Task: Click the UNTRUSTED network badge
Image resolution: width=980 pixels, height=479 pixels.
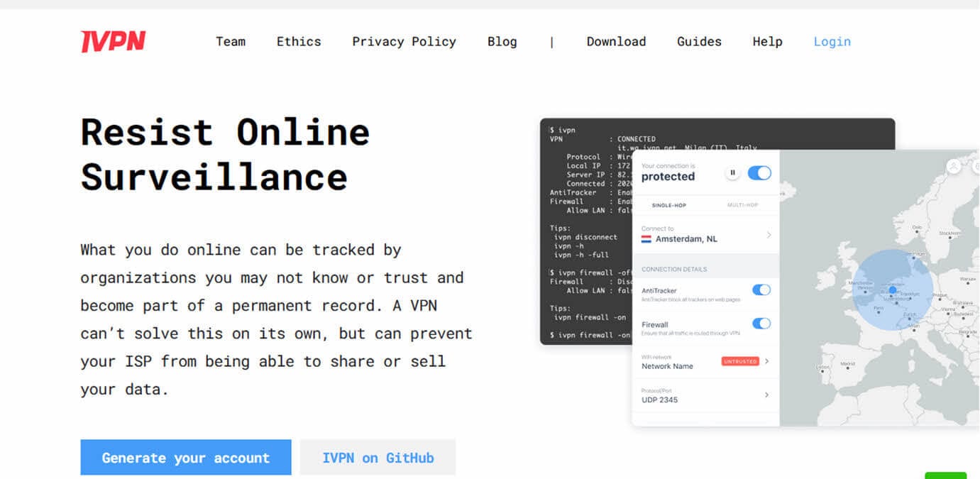Action: pyautogui.click(x=740, y=361)
